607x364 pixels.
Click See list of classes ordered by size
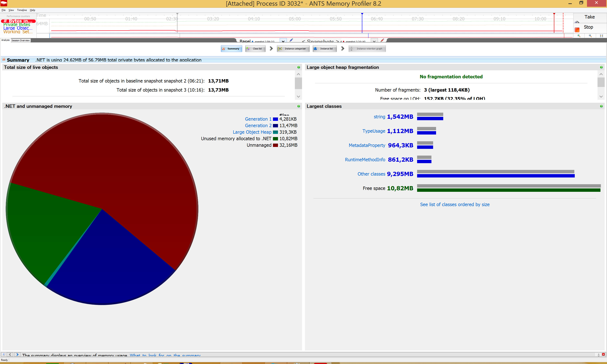pyautogui.click(x=455, y=205)
